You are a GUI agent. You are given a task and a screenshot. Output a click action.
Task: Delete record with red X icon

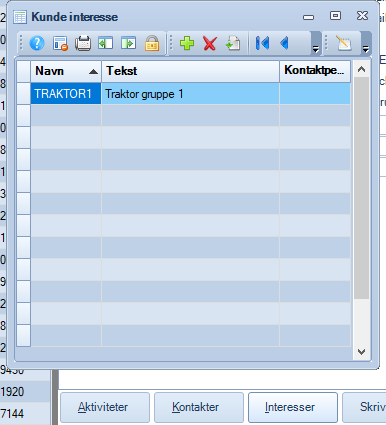pos(210,44)
